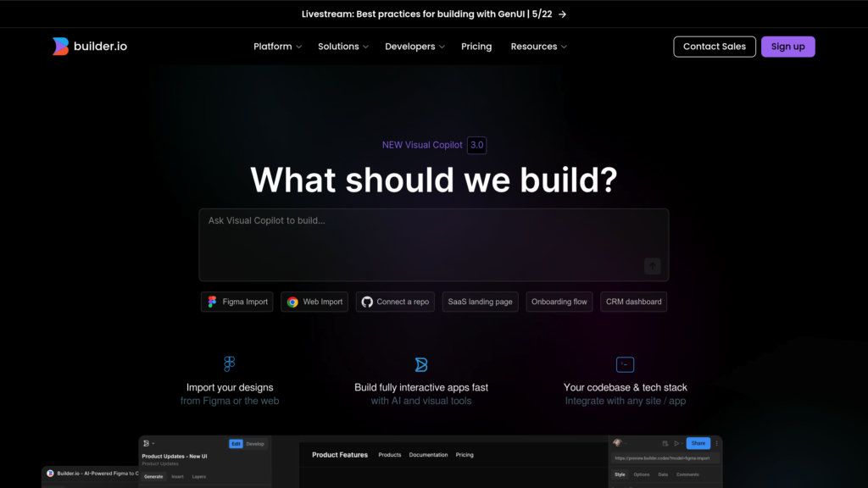Click NEW Visual Copilot link
Image resolution: width=868 pixels, height=488 pixels.
(x=422, y=145)
